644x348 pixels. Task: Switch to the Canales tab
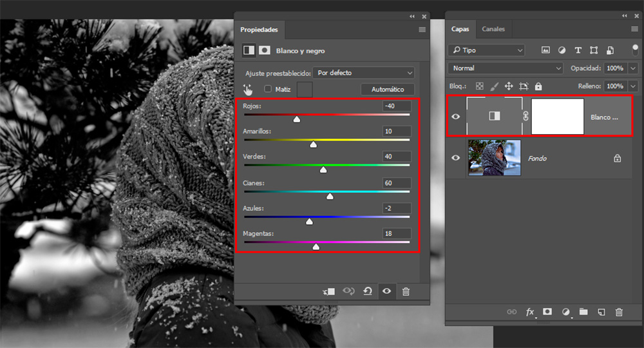pos(493,29)
